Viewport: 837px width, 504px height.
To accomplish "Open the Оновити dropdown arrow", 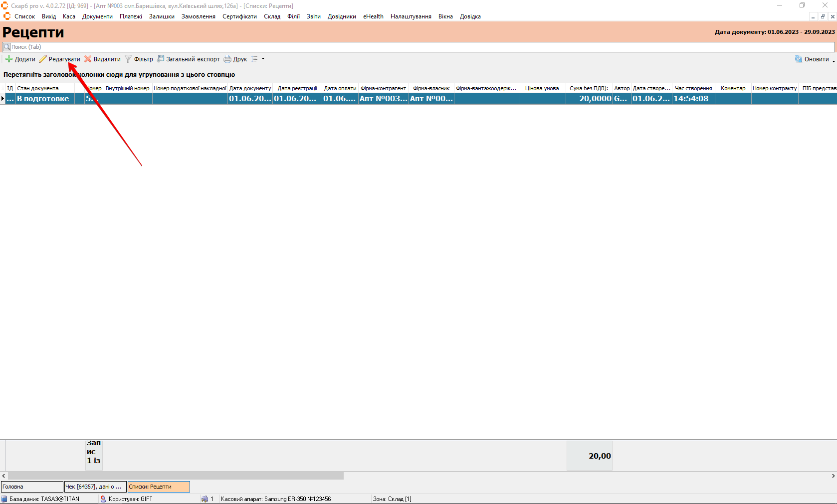I will (x=834, y=60).
